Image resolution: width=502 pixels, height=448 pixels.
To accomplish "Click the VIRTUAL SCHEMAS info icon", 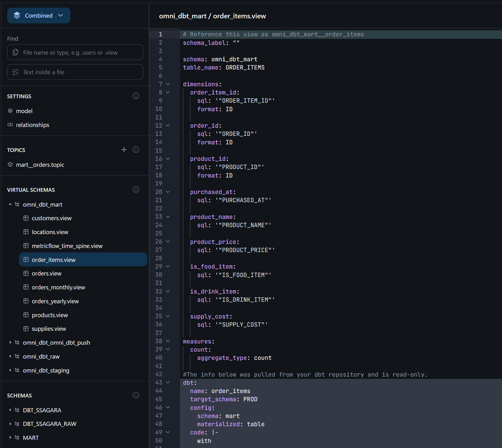I will click(136, 190).
